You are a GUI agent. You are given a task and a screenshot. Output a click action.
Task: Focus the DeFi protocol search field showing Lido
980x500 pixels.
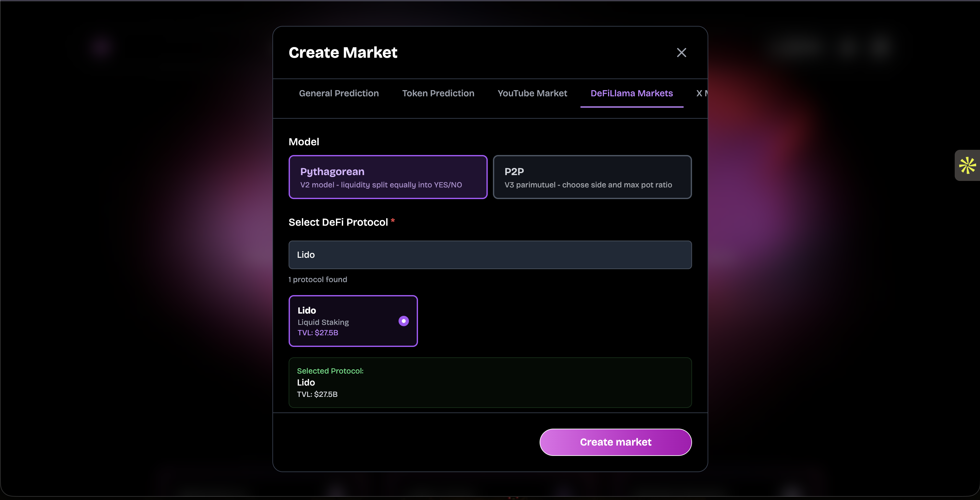(x=490, y=255)
